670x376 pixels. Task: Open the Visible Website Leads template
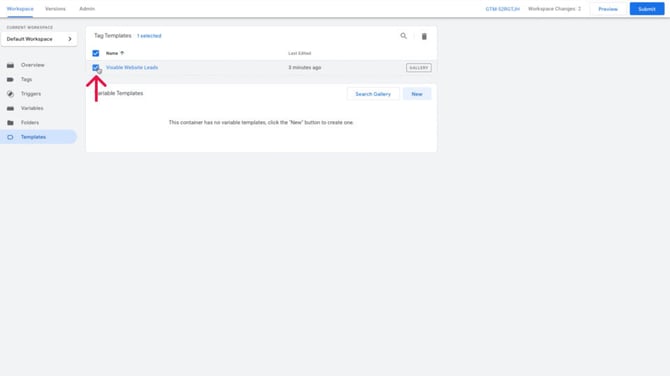tap(132, 68)
